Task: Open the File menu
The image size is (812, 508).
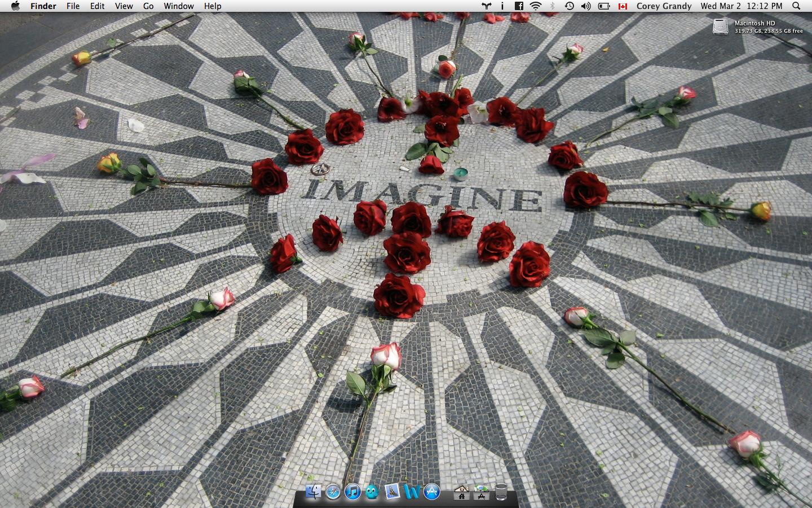Action: 73,6
